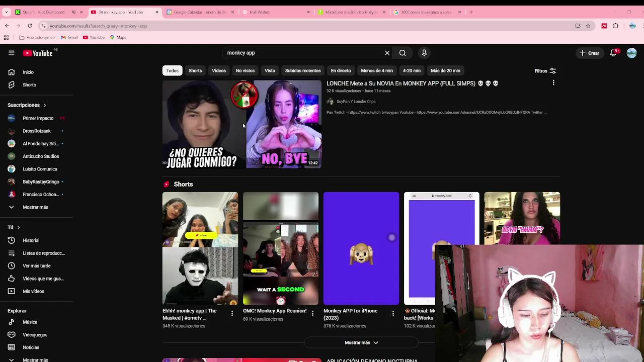Select the Visto filter chip

[x=270, y=71]
